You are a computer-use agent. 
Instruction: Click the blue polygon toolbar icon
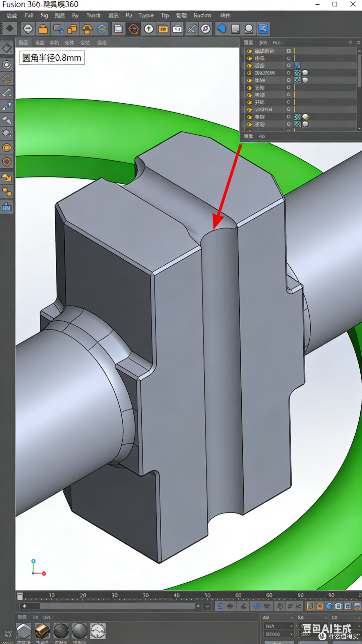(221, 29)
